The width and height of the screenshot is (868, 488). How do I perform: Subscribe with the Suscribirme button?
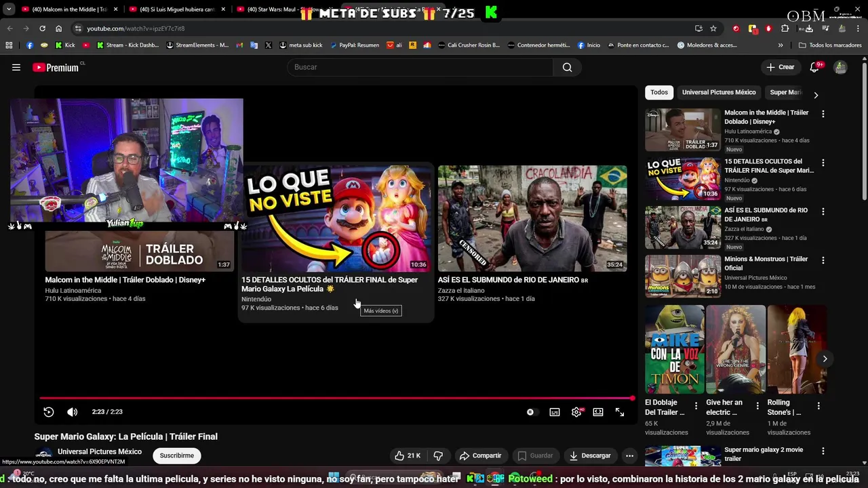pyautogui.click(x=177, y=455)
